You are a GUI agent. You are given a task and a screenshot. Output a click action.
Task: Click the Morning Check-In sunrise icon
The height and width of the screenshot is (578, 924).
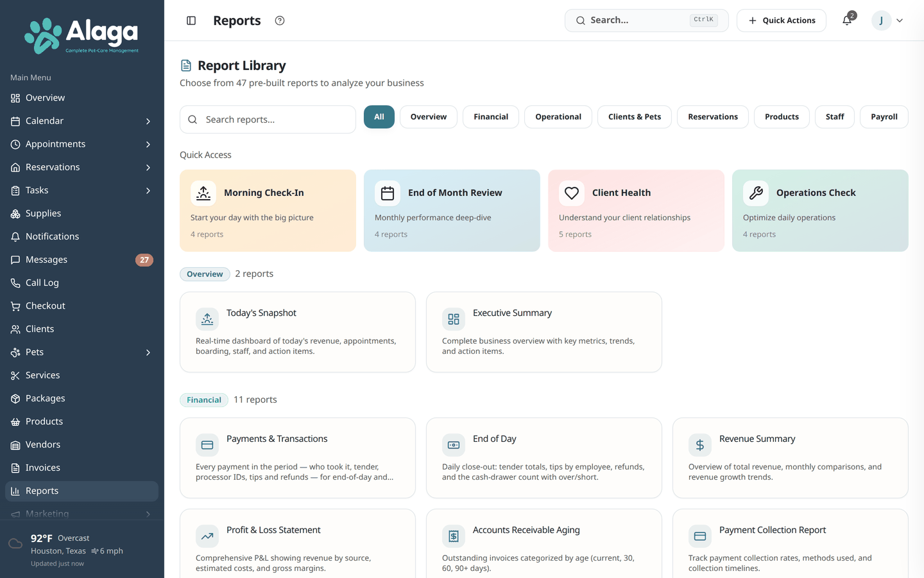pyautogui.click(x=203, y=193)
